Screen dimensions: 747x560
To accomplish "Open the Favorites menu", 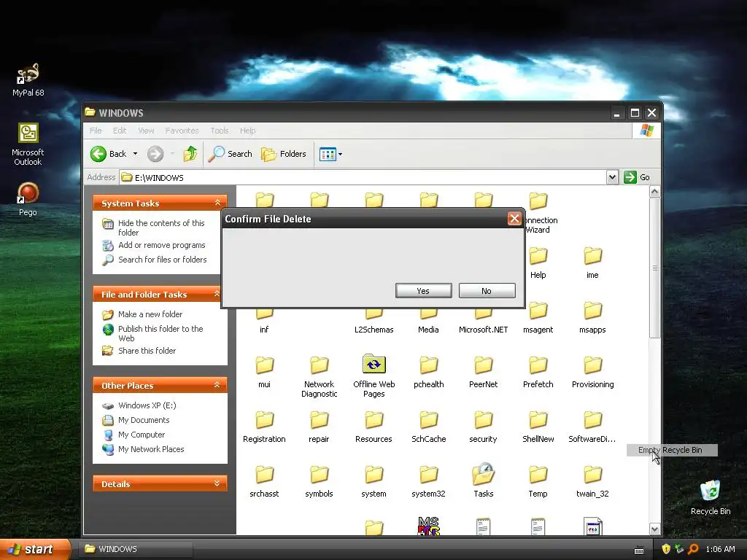I will pyautogui.click(x=182, y=131).
